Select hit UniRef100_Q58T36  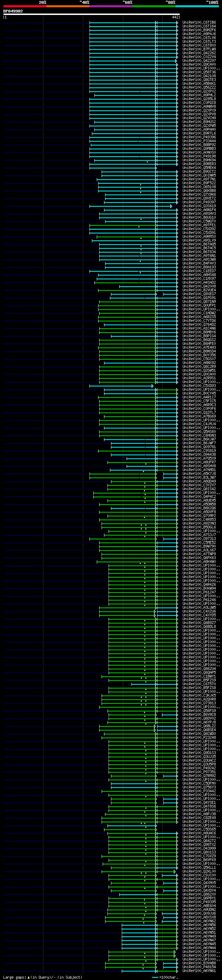point(199,72)
